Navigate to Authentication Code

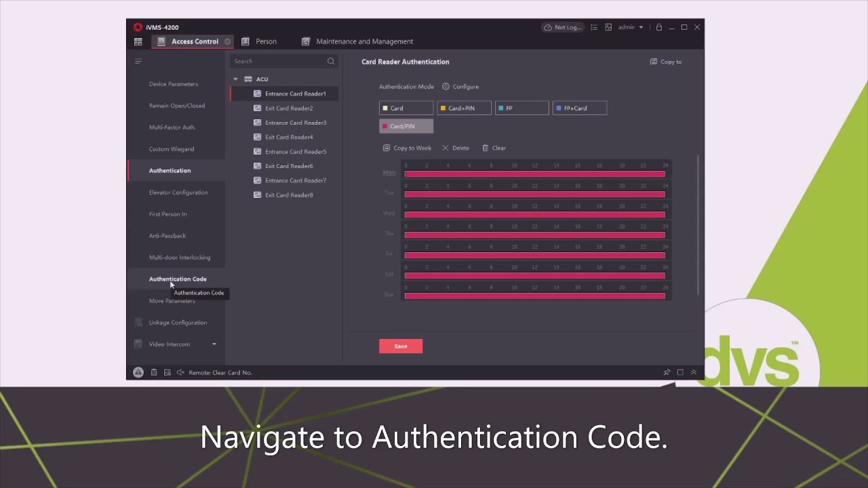click(x=178, y=279)
